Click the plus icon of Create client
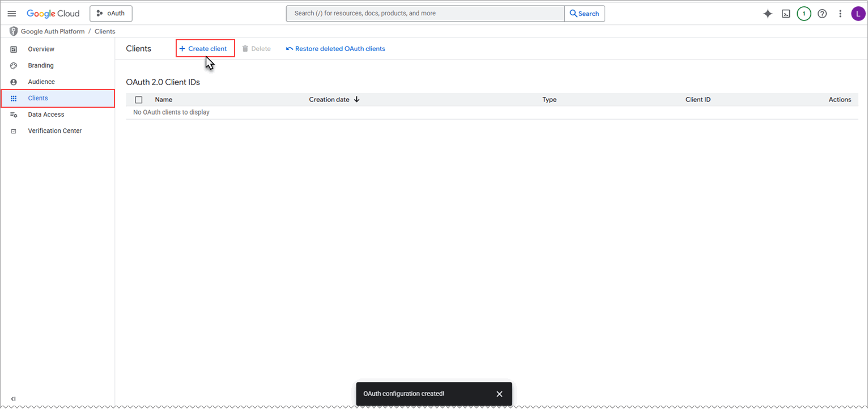The width and height of the screenshot is (868, 409). tap(182, 49)
